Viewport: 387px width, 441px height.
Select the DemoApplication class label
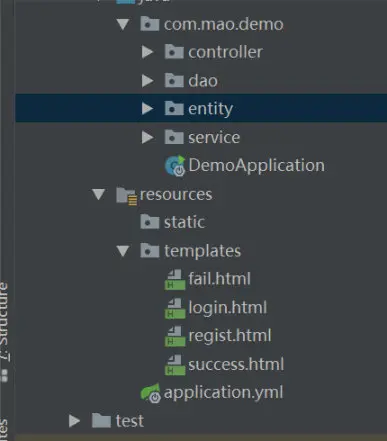[x=256, y=165]
